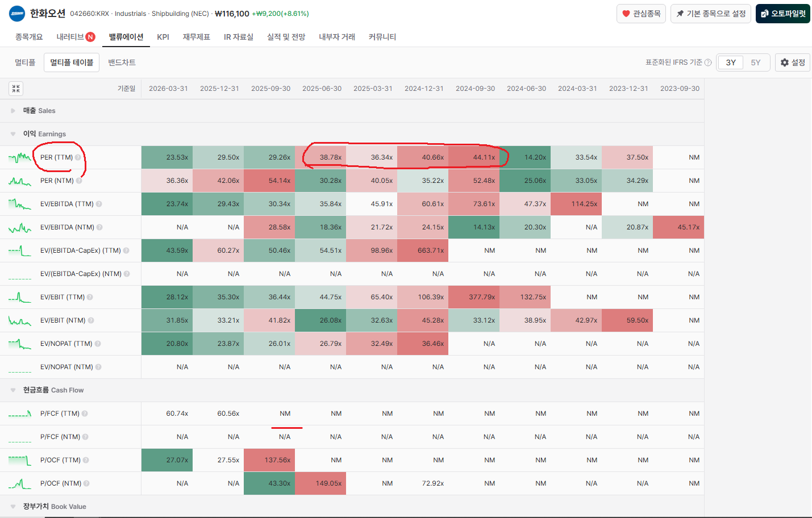Click the collapse-all icon beside 기준일
This screenshot has width=812, height=518.
click(x=16, y=89)
